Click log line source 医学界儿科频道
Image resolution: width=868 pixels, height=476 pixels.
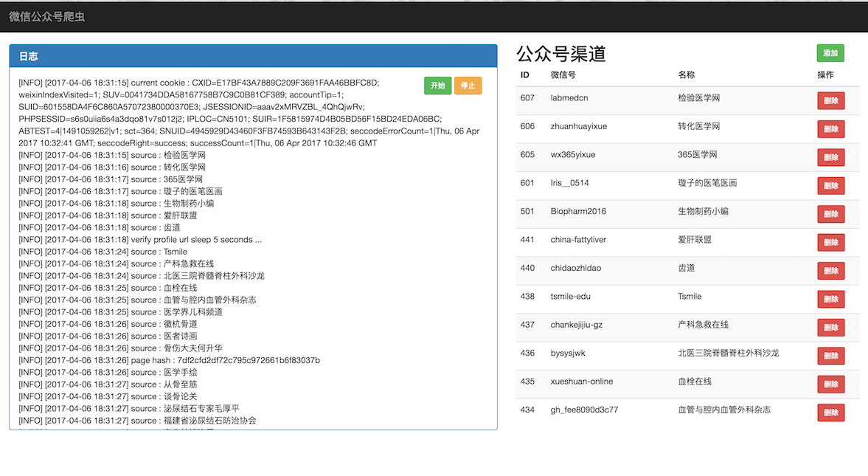121,312
